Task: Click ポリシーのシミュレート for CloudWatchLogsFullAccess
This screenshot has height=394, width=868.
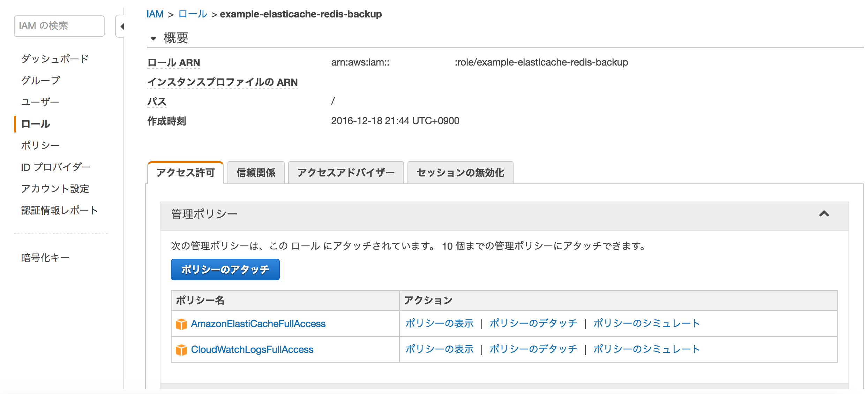Action: 647,349
